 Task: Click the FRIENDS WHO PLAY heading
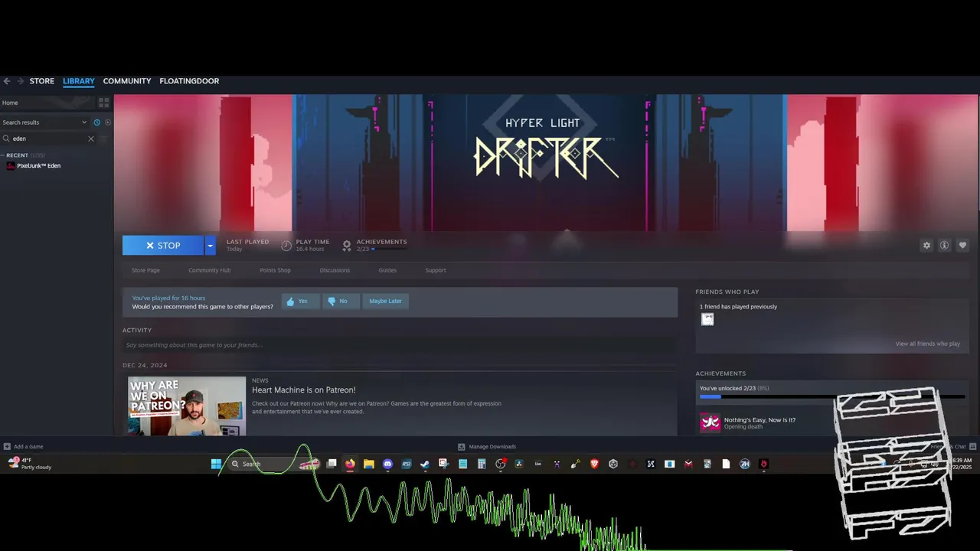click(727, 292)
